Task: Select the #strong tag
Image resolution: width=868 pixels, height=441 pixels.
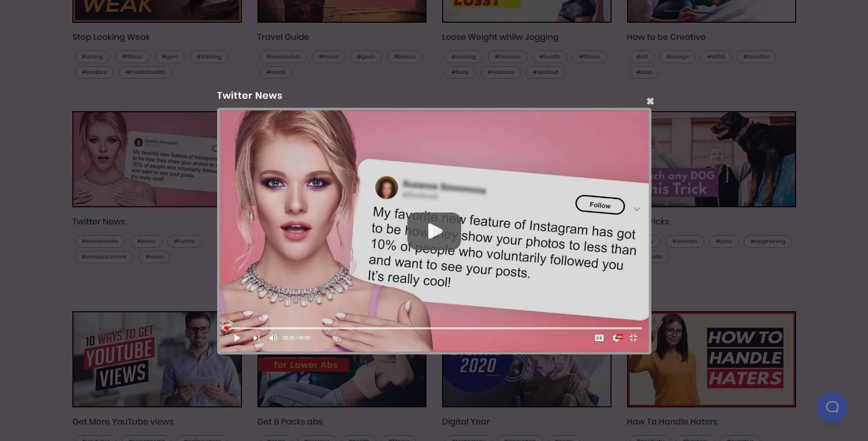Action: tap(92, 57)
